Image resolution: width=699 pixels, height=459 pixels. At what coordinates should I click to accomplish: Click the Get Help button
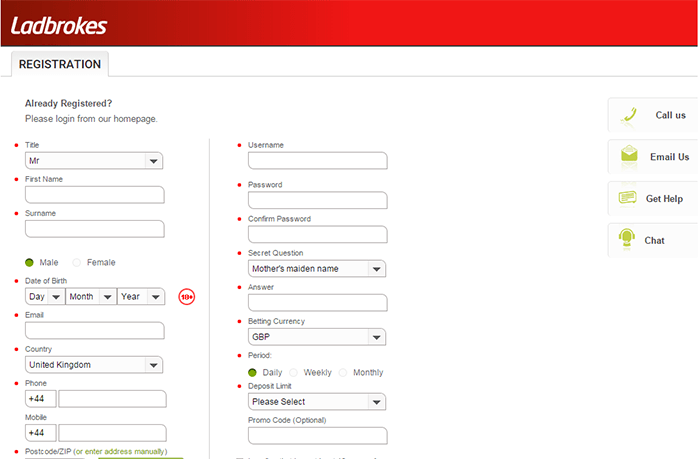(653, 199)
